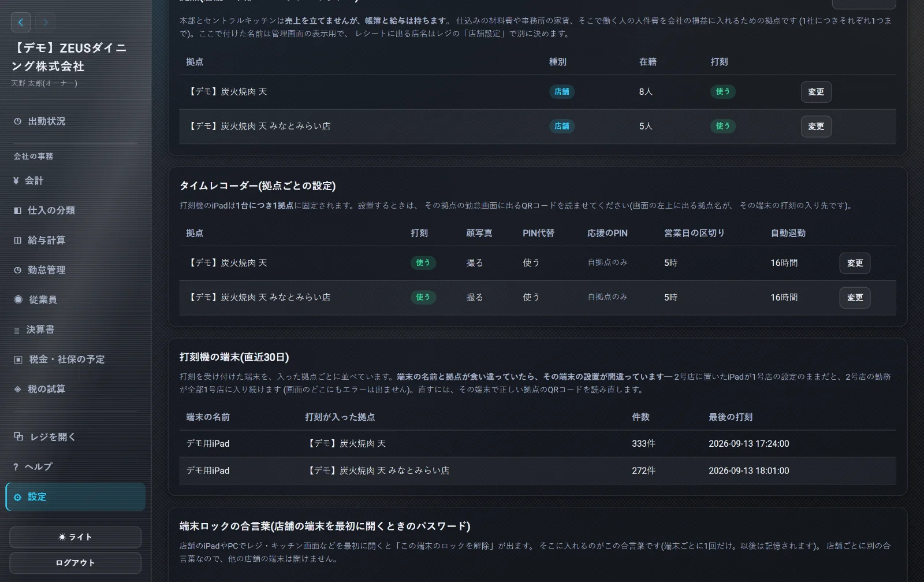Click the register icon beside レジを開く
The height and width of the screenshot is (582, 924).
[18, 436]
